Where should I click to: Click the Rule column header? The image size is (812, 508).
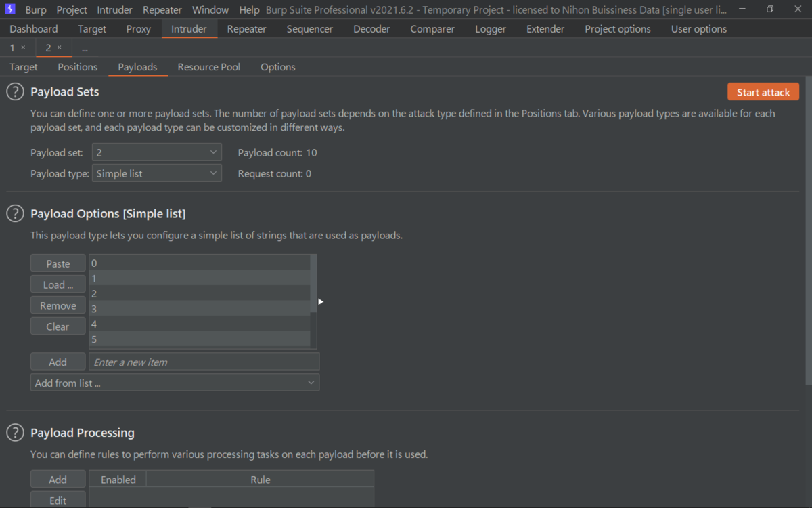(x=260, y=479)
